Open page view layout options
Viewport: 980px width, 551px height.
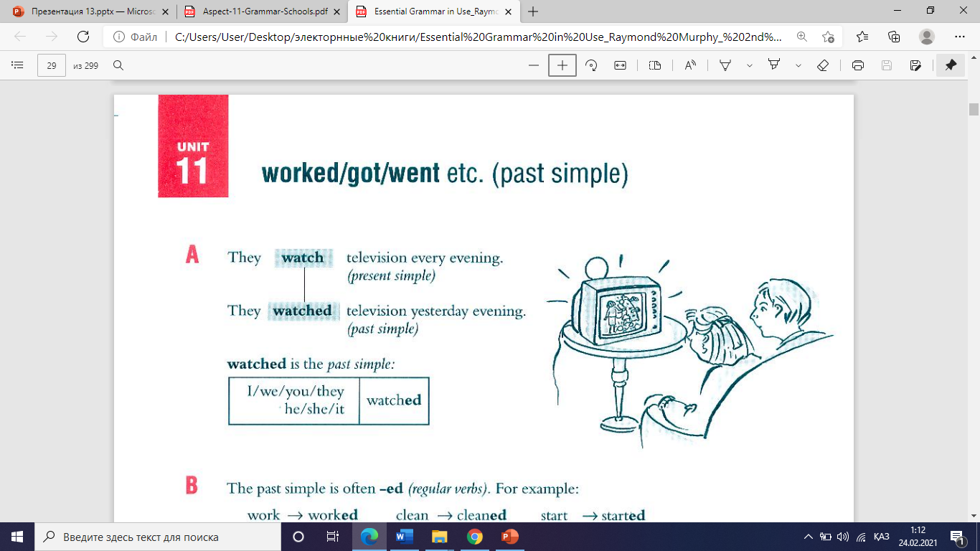pyautogui.click(x=654, y=65)
